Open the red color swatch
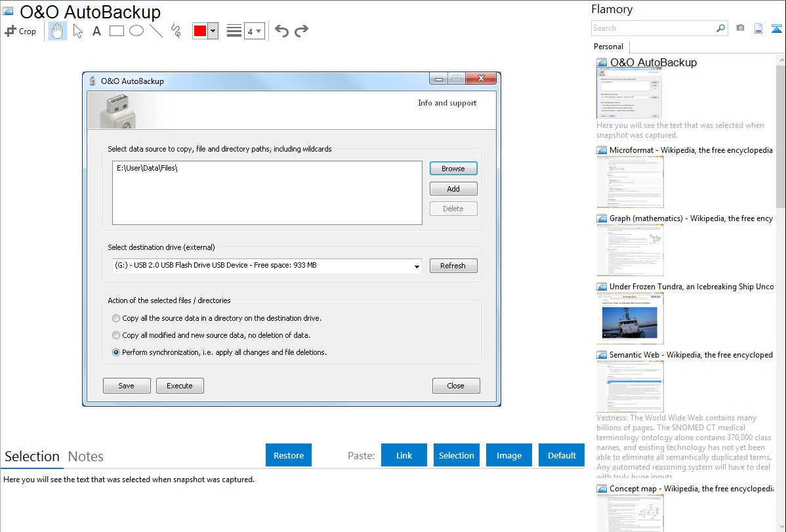786x532 pixels. click(x=200, y=31)
